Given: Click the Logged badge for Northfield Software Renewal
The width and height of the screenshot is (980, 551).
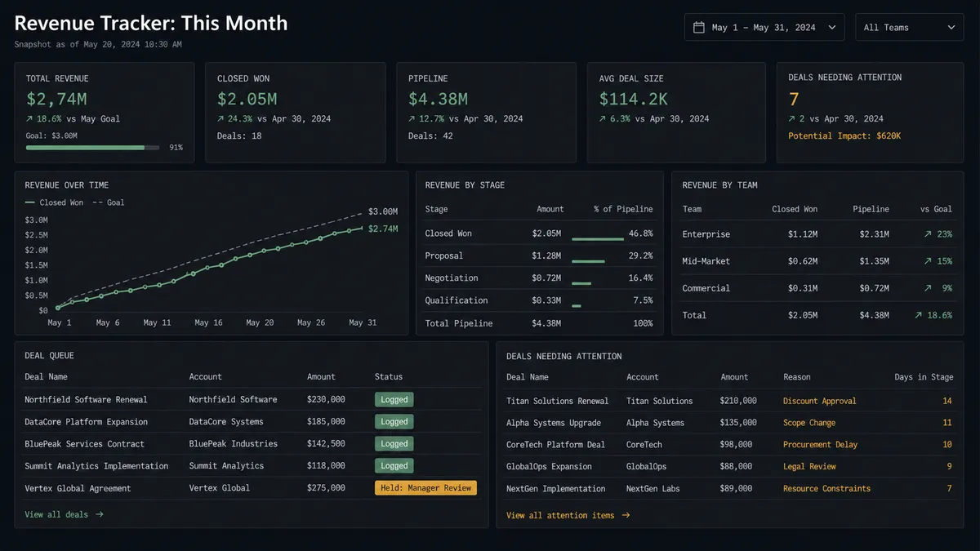Looking at the screenshot, I should point(394,400).
